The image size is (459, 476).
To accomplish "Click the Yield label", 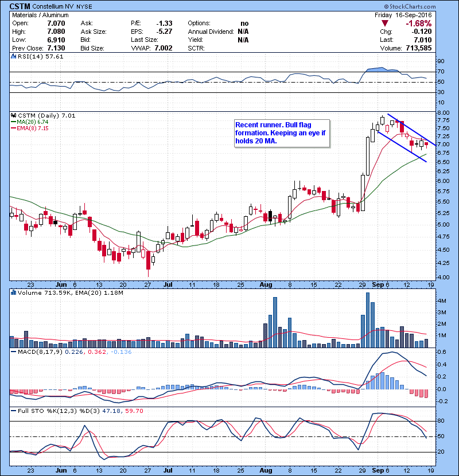I will pos(195,40).
